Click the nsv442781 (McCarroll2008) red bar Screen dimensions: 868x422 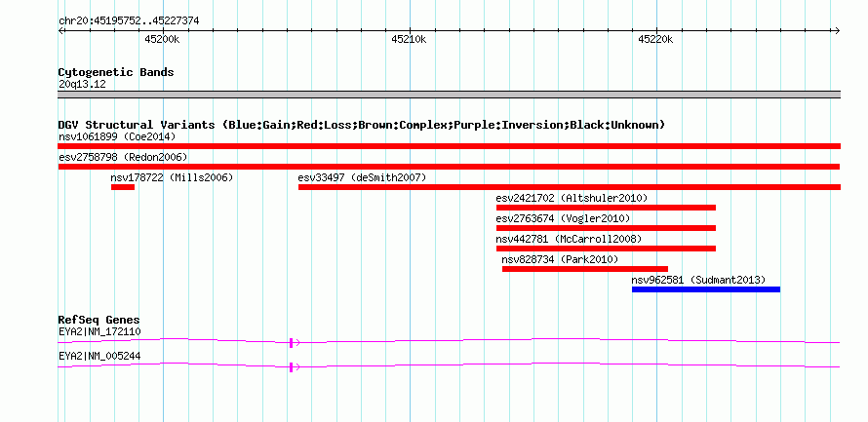(x=606, y=249)
